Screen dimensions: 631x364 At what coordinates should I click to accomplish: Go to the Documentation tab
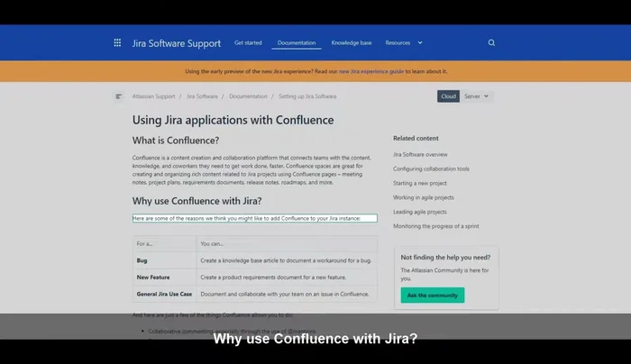[x=296, y=42]
